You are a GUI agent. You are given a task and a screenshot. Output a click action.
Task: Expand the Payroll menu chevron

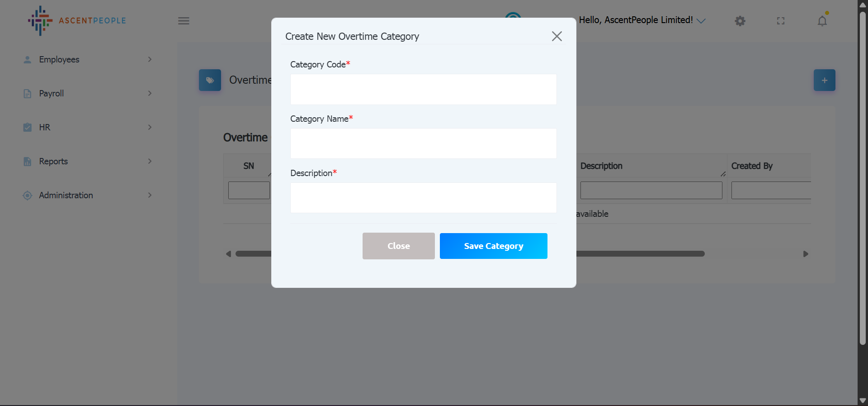(x=150, y=93)
